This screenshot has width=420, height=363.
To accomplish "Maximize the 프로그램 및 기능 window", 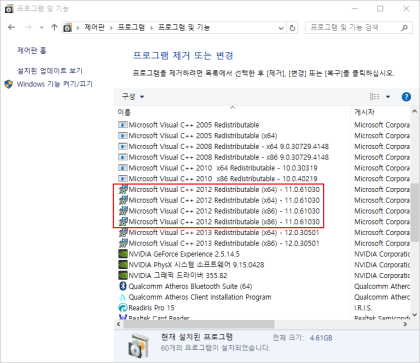I will click(380, 9).
